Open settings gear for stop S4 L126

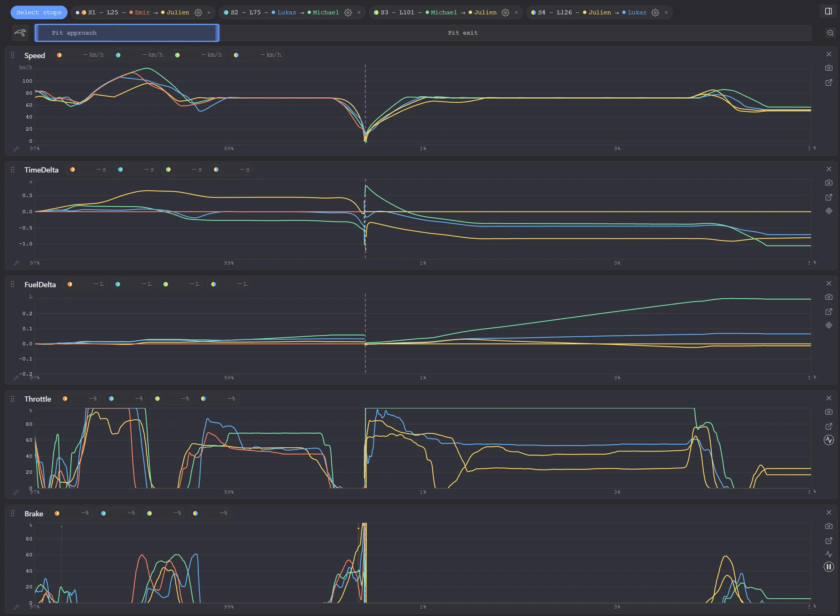coord(655,12)
